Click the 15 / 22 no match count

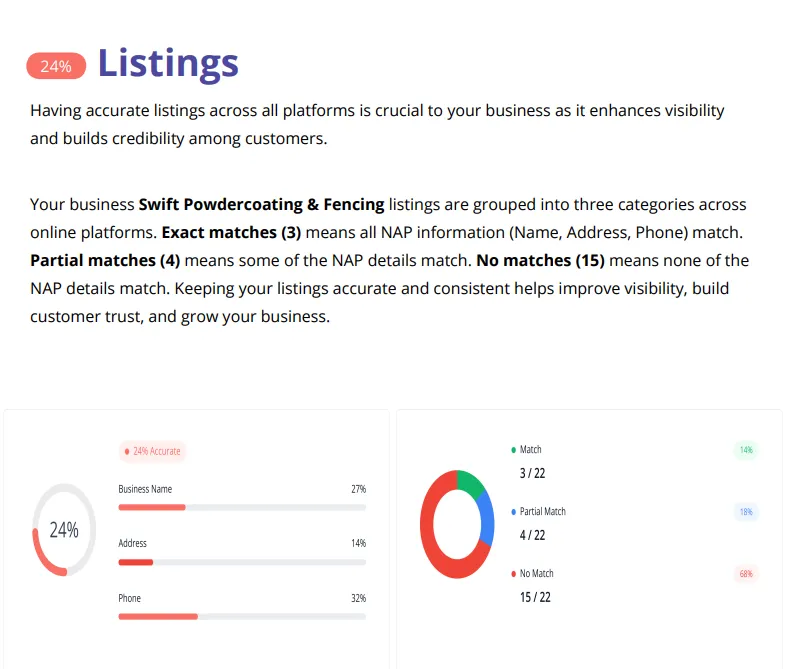(x=535, y=597)
